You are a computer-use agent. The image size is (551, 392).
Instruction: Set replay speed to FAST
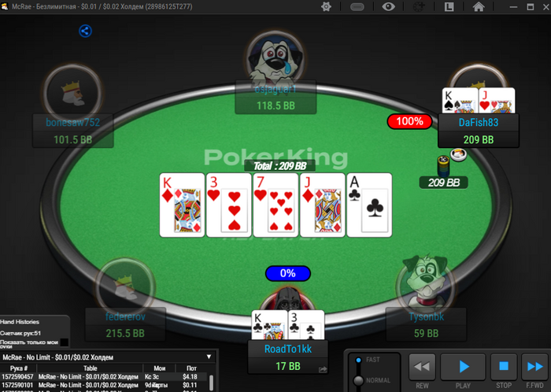pyautogui.click(x=358, y=360)
